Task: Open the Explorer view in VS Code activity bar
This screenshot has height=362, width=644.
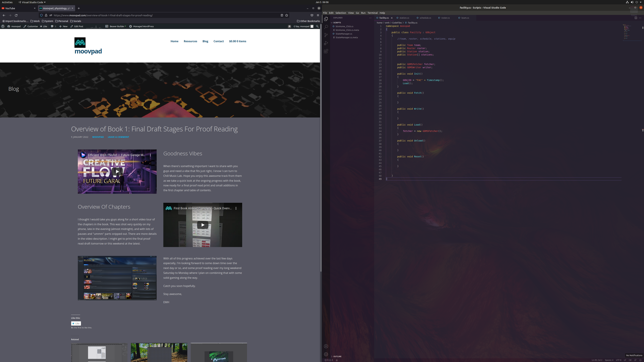Action: coord(326,19)
